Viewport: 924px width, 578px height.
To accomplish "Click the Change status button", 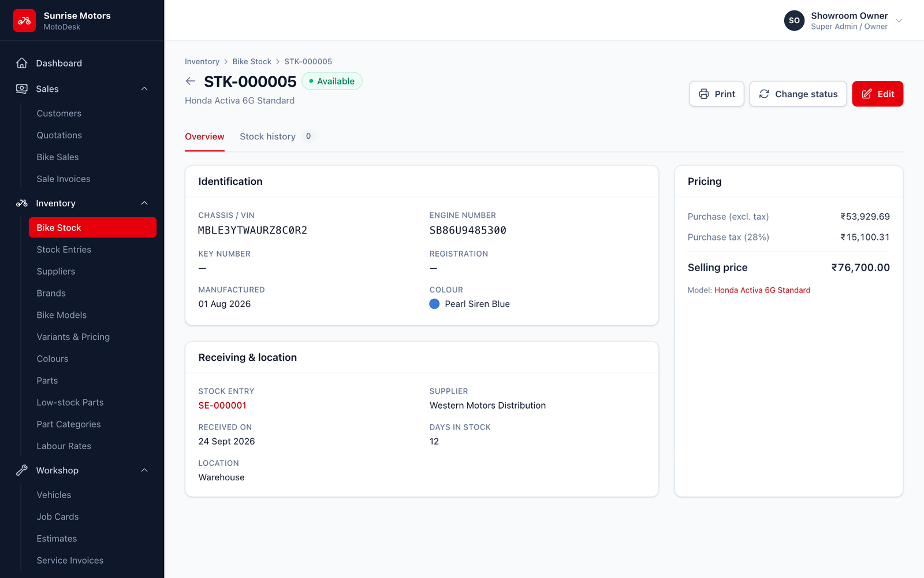I will tap(798, 94).
